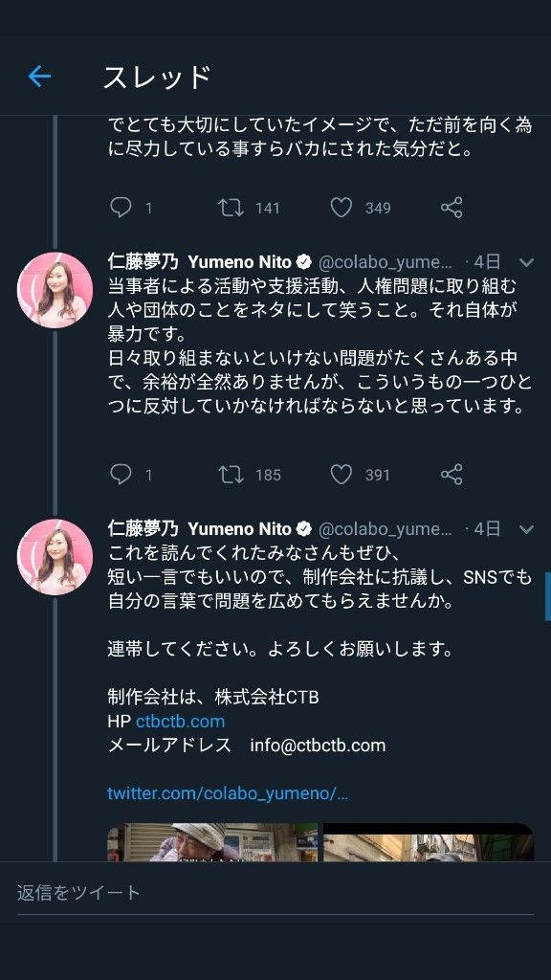551x980 pixels.
Task: Share the tweet with 349 likes
Action: pyautogui.click(x=452, y=208)
